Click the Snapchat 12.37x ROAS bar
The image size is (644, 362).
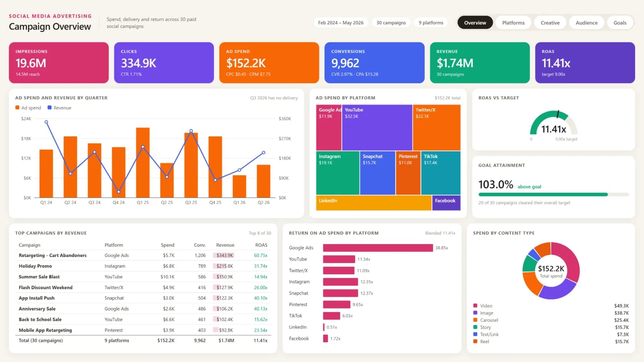[341, 293]
